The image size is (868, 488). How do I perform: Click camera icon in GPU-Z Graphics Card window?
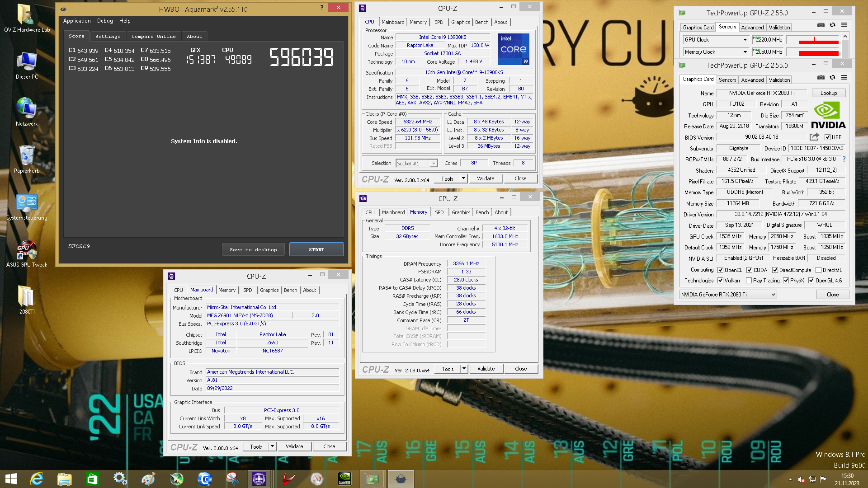click(x=821, y=78)
